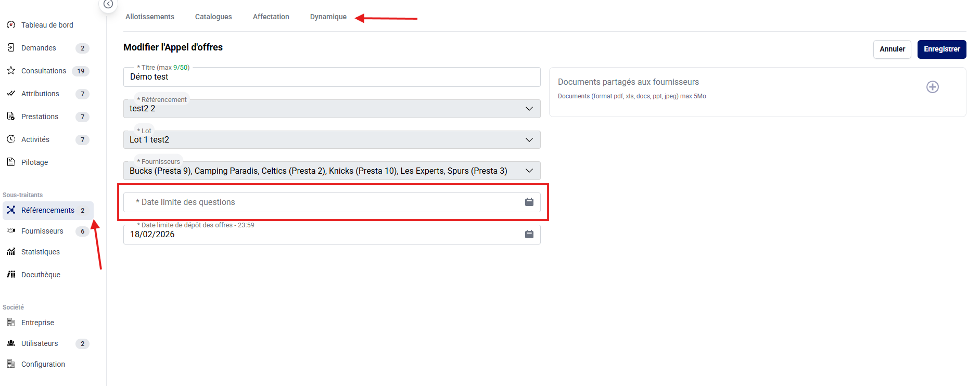The width and height of the screenshot is (980, 386).
Task: Click the Annuler button
Action: tap(892, 49)
